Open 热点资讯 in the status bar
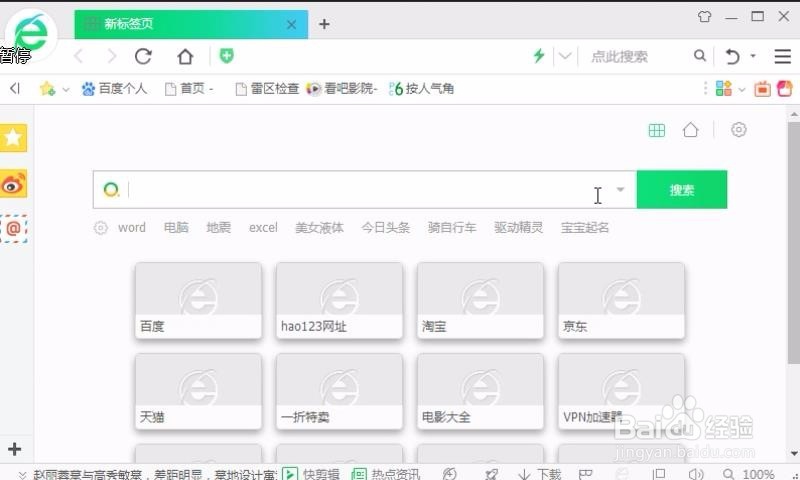The height and width of the screenshot is (480, 800). tap(386, 474)
